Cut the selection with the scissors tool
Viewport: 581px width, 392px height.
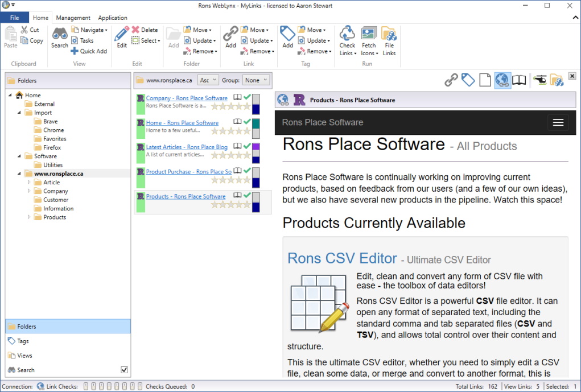click(x=30, y=30)
